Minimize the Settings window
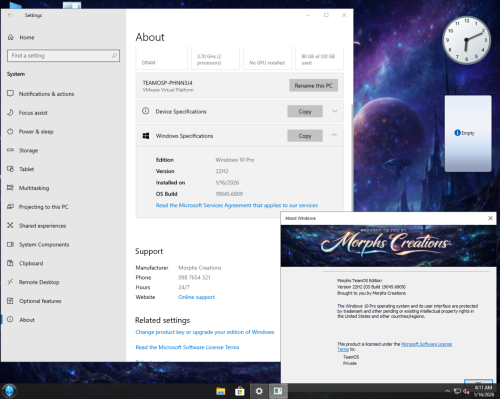The height and width of the screenshot is (399, 500). coord(308,15)
